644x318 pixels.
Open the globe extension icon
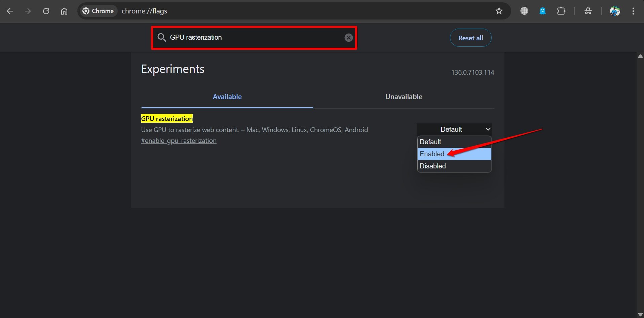coord(524,11)
